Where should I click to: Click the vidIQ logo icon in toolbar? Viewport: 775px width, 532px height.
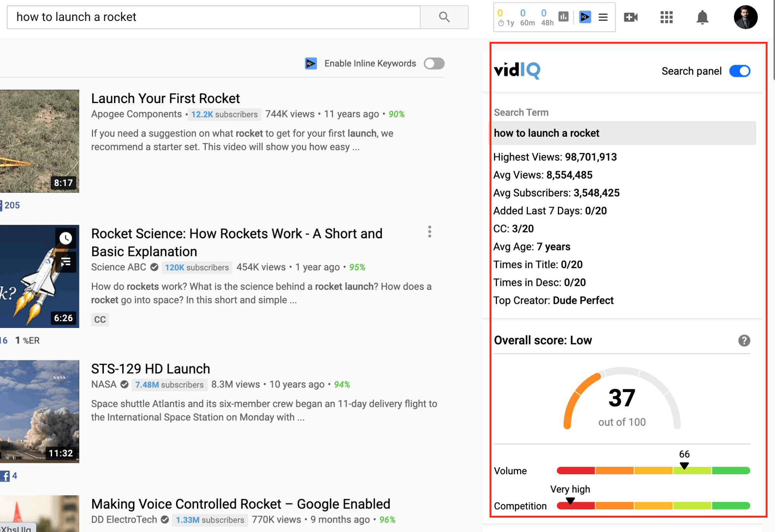coord(585,17)
